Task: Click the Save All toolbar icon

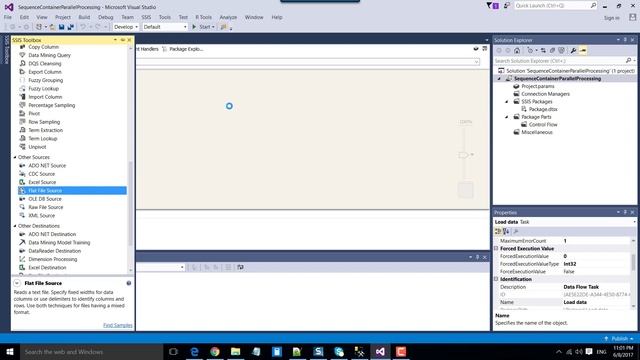Action: pos(71,27)
